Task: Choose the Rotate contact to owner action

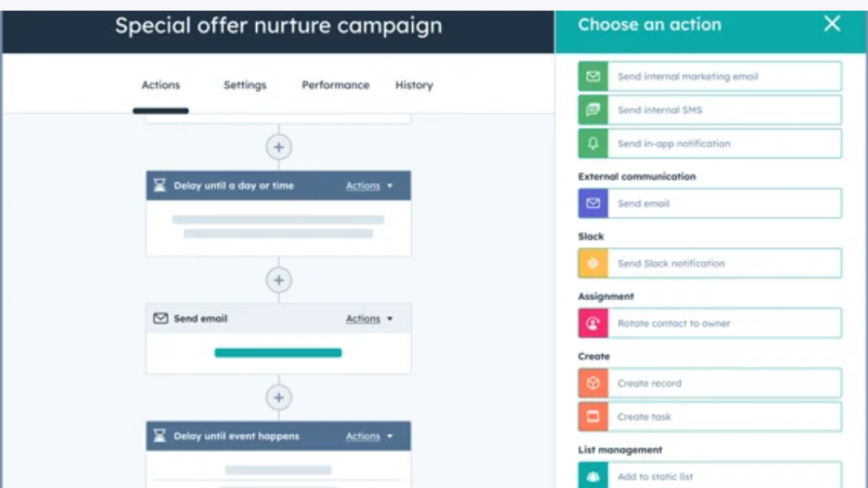Action: pos(709,323)
